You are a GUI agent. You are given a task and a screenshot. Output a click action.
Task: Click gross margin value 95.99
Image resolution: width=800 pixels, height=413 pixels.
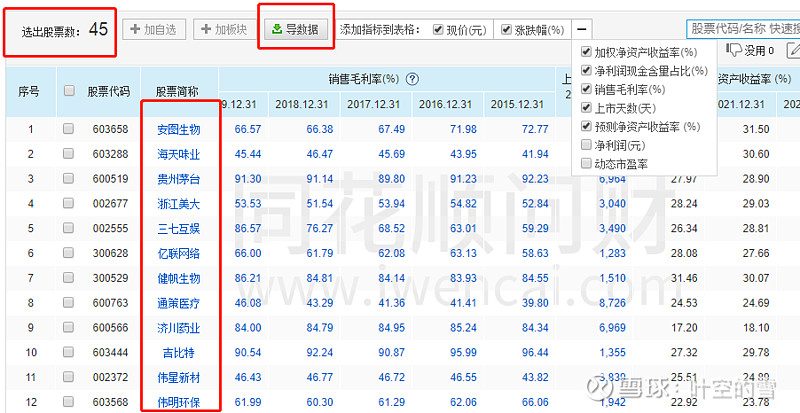click(x=463, y=352)
